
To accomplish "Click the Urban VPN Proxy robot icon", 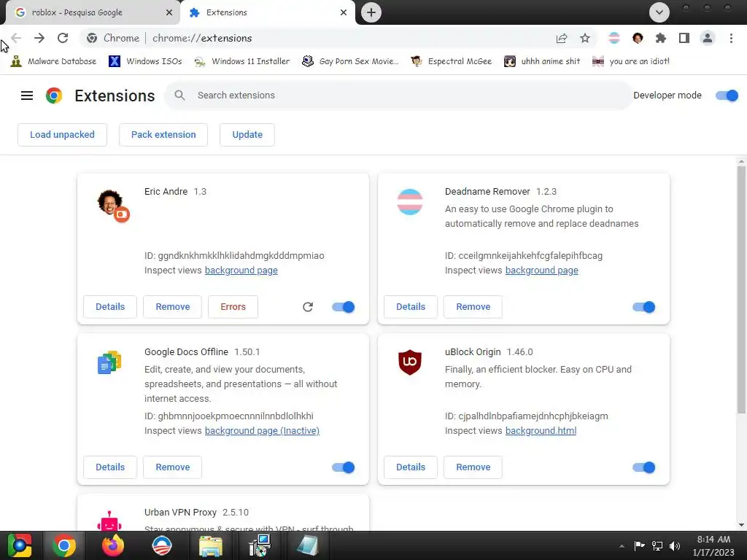I will pyautogui.click(x=109, y=521).
